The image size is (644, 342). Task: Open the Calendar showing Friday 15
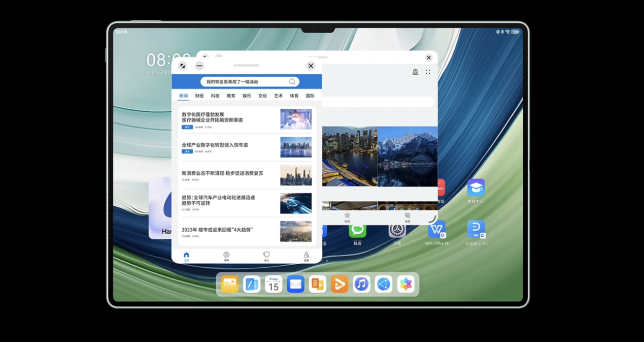(x=274, y=284)
